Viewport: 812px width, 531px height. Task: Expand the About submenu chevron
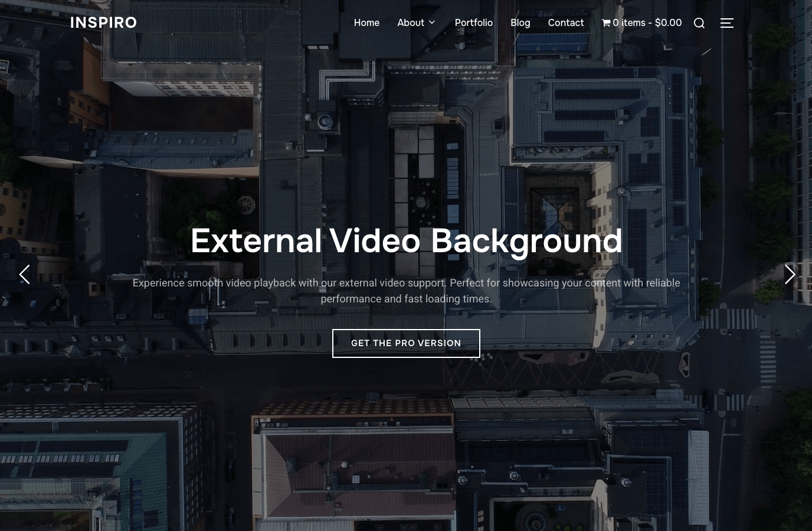432,22
